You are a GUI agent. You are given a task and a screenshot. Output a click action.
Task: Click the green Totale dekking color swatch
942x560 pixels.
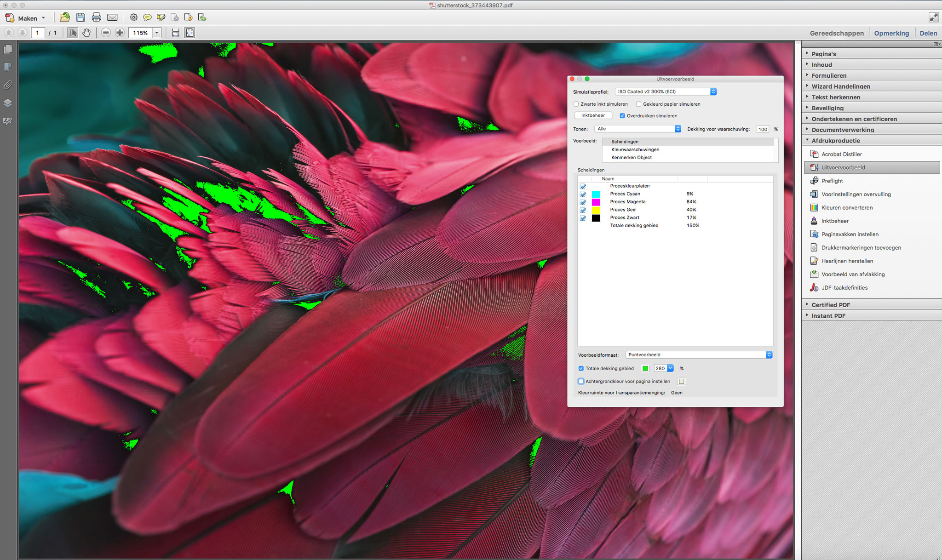645,368
